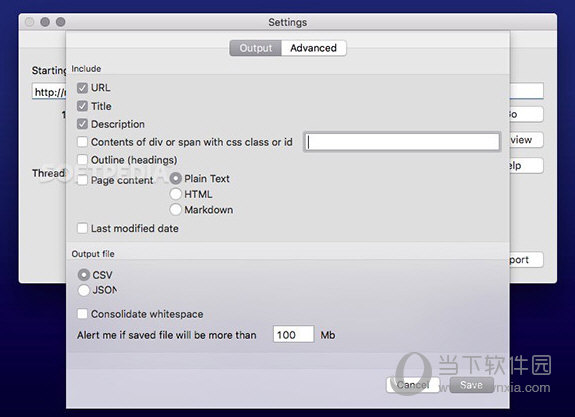Disable the Description checkbox
The width and height of the screenshot is (575, 417).
coord(82,124)
